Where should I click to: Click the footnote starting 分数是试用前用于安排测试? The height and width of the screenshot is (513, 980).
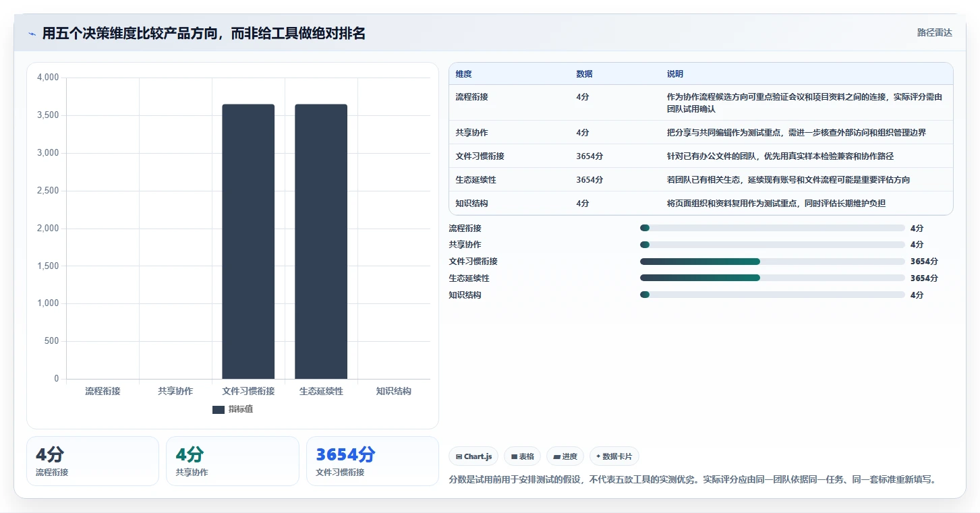(693, 480)
